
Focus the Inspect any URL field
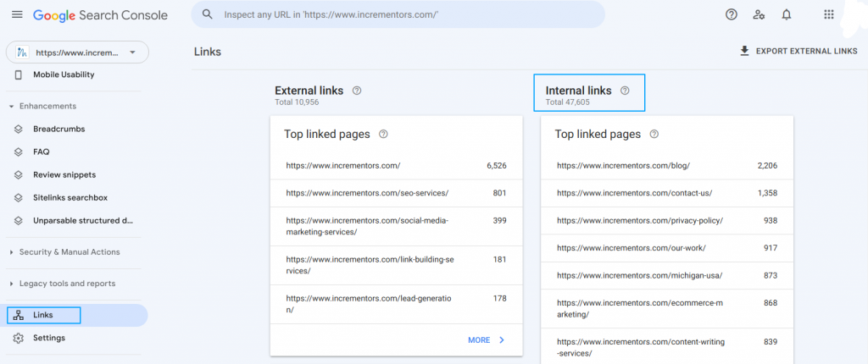[x=398, y=14]
